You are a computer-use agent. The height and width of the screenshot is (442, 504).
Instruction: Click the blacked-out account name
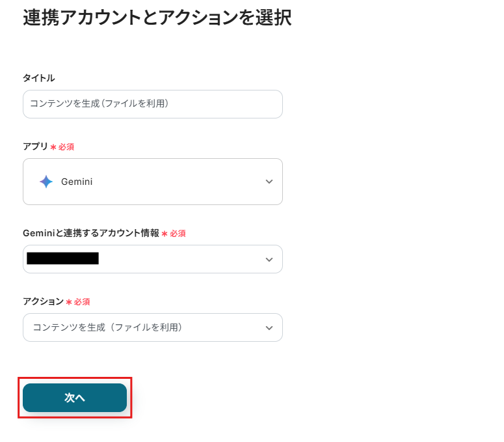[x=62, y=258]
